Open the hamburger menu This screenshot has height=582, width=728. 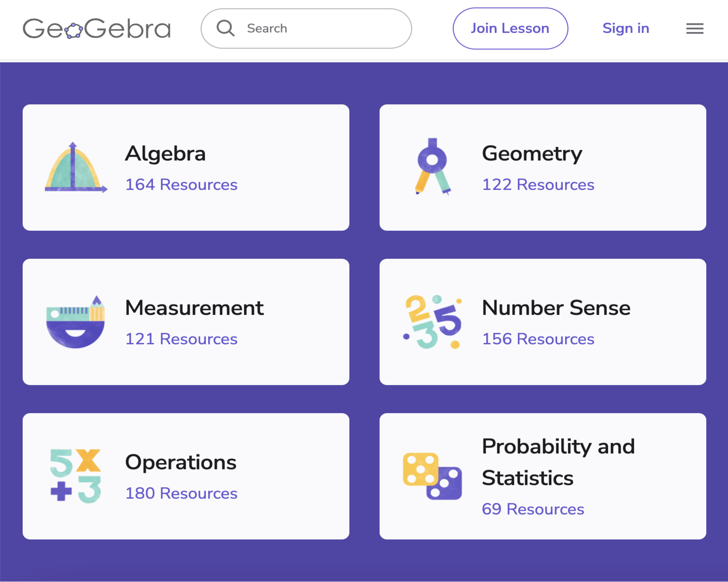(695, 29)
